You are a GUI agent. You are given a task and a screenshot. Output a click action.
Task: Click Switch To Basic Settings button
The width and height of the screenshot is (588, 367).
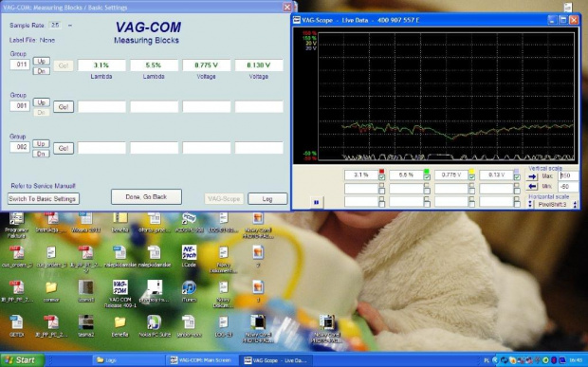43,199
